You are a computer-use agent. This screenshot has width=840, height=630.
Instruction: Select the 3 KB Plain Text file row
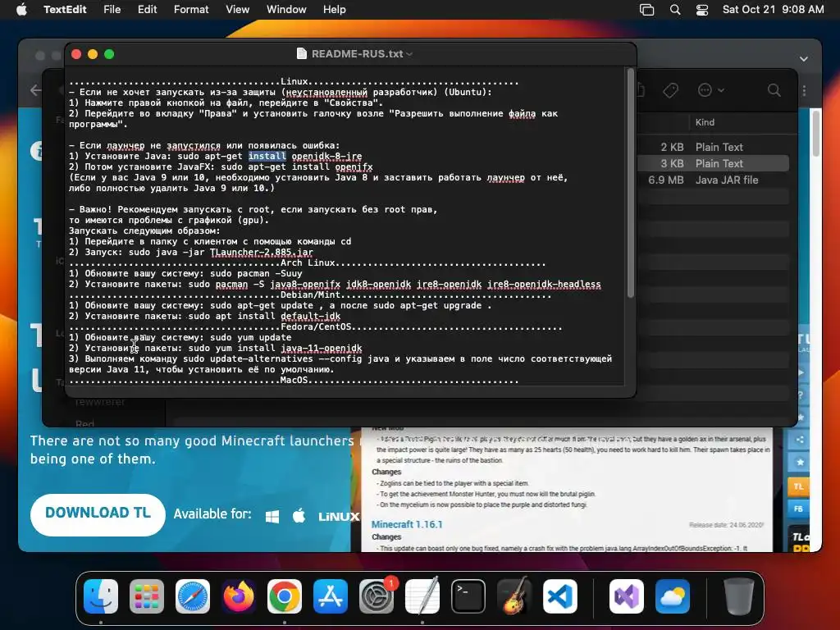pyautogui.click(x=713, y=163)
